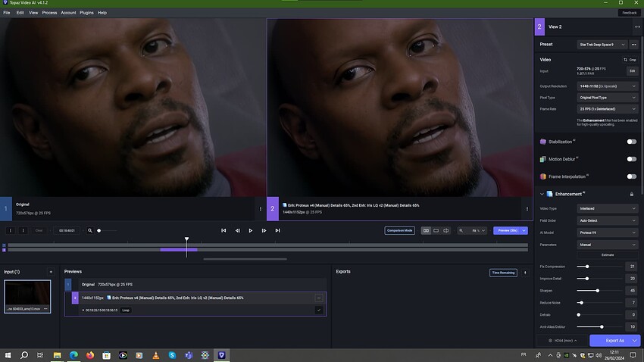The height and width of the screenshot is (362, 644).
Task: Jump to the last frame of the video
Action: click(277, 231)
